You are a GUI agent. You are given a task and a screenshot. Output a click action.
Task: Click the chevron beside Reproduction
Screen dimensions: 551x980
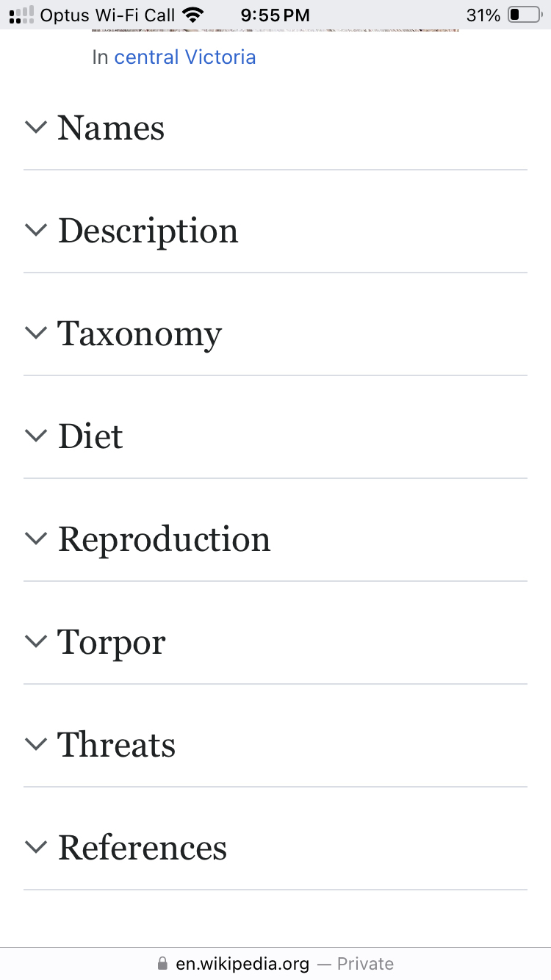[35, 538]
